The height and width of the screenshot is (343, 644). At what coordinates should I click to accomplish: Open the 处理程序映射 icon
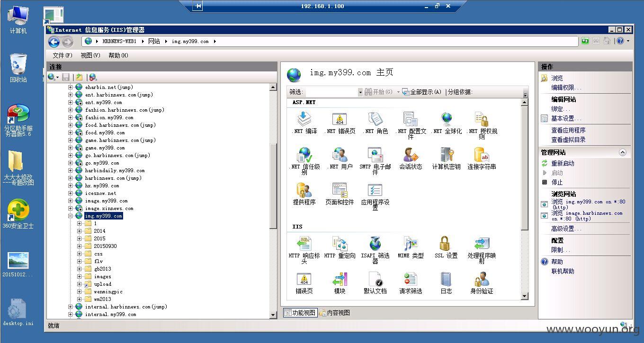(482, 249)
